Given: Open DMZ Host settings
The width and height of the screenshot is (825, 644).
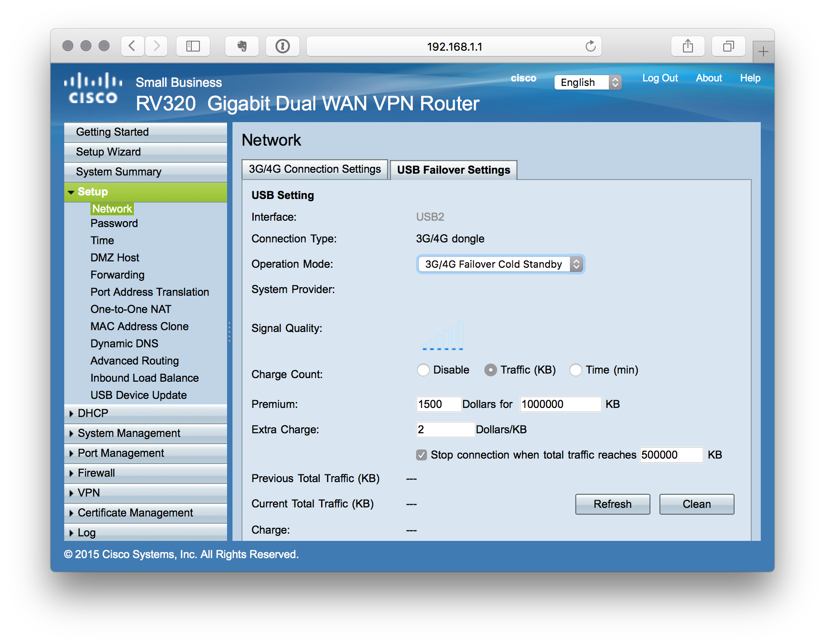Looking at the screenshot, I should click(115, 258).
